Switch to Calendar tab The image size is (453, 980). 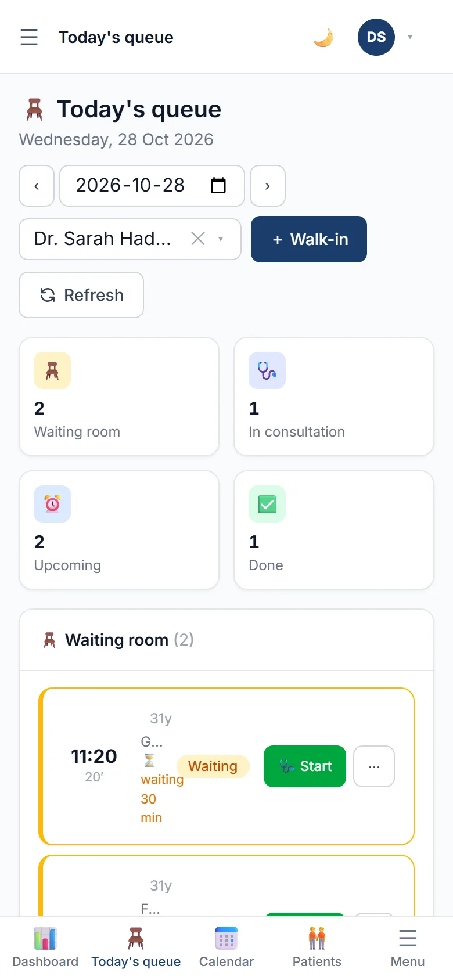(227, 948)
